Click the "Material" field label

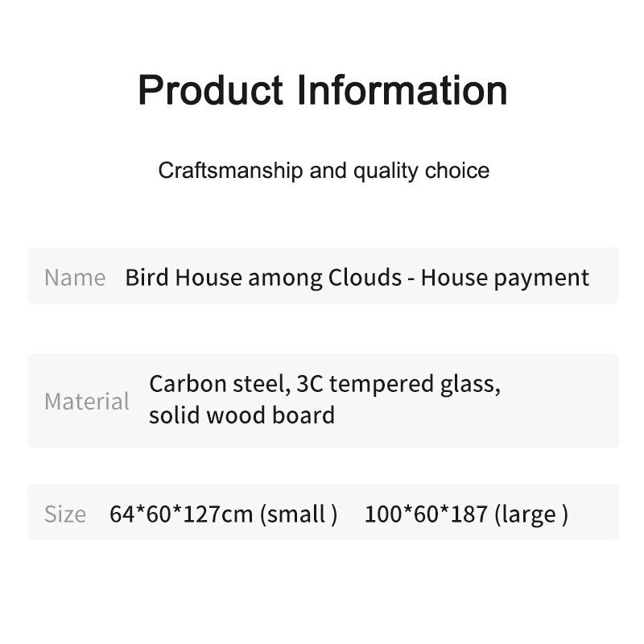(87, 401)
